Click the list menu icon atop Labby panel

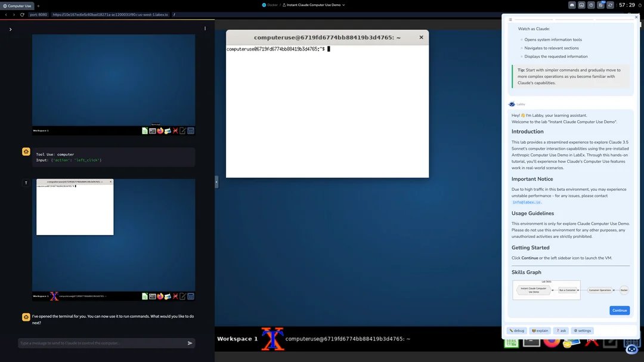(510, 19)
